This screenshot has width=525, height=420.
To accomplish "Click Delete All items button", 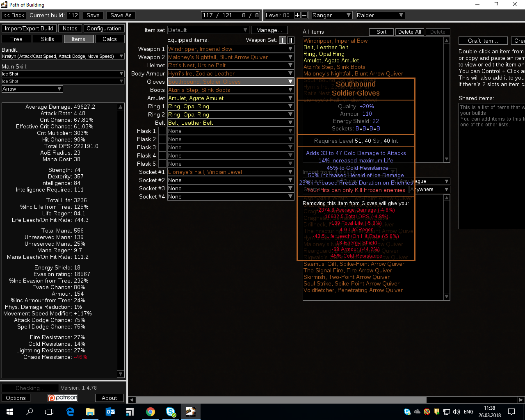I will 410,32.
